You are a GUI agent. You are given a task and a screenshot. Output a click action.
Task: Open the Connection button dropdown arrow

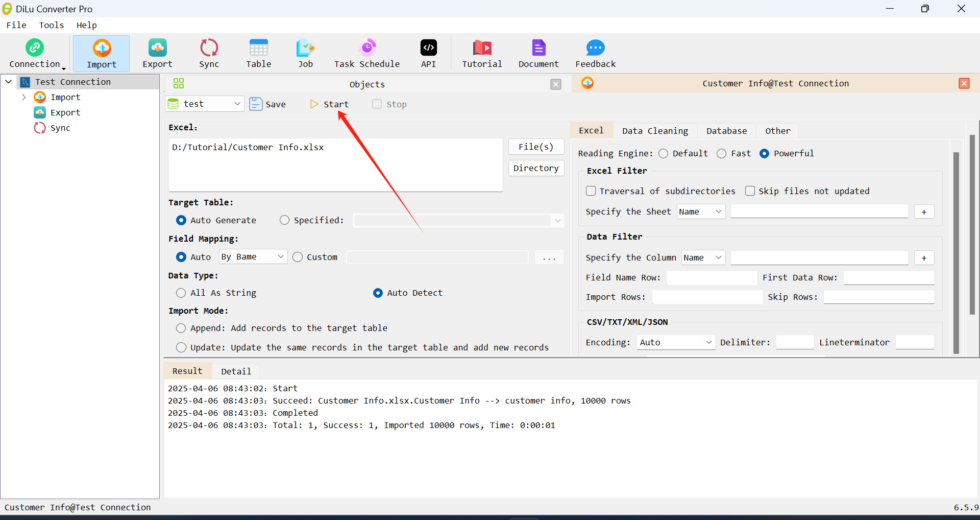pyautogui.click(x=64, y=68)
